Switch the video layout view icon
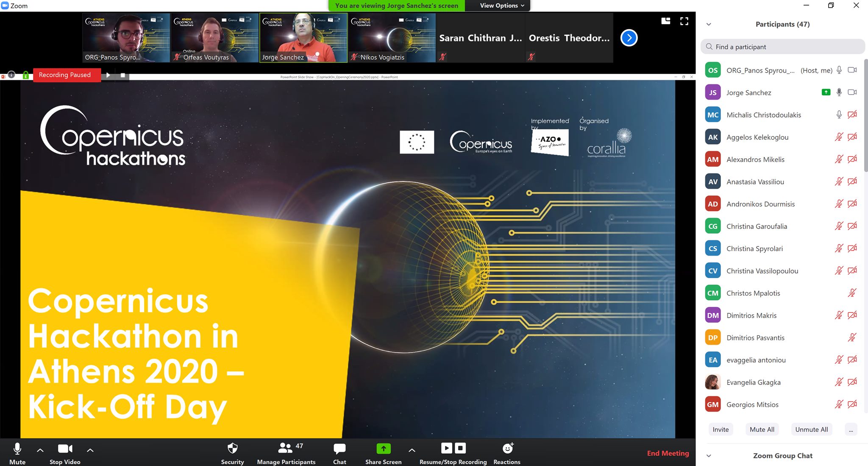 666,21
